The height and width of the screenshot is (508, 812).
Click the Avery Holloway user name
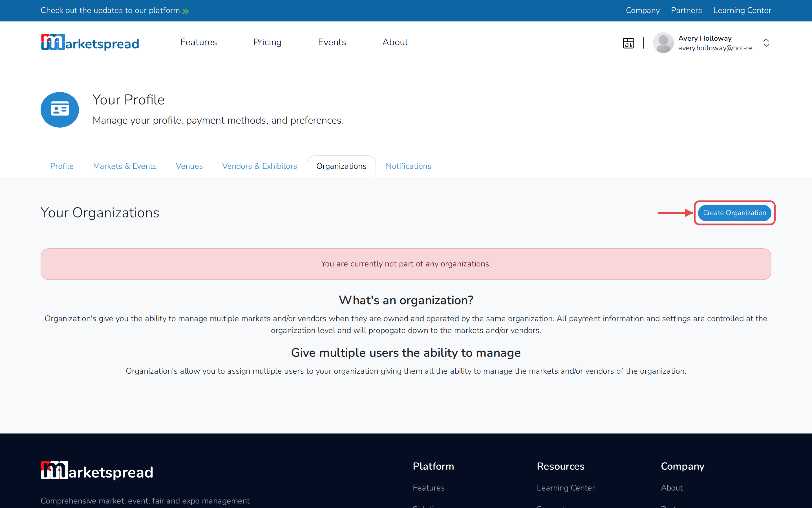(x=705, y=38)
